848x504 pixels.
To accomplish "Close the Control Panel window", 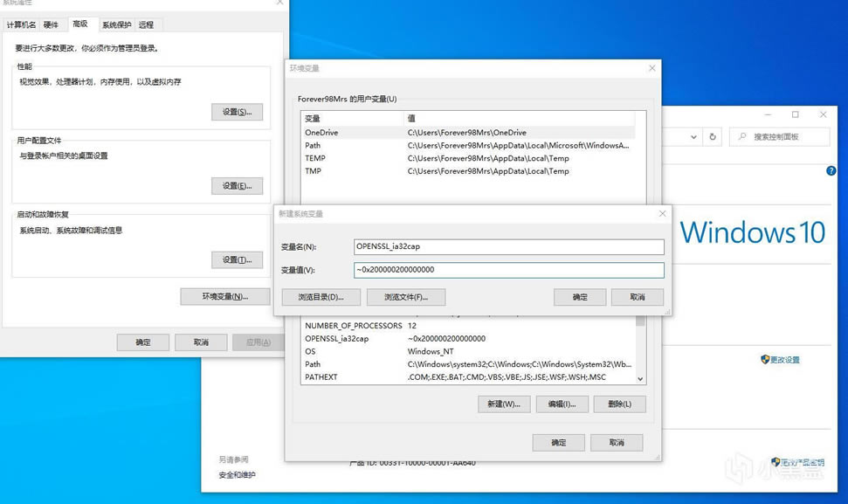I will 823,114.
